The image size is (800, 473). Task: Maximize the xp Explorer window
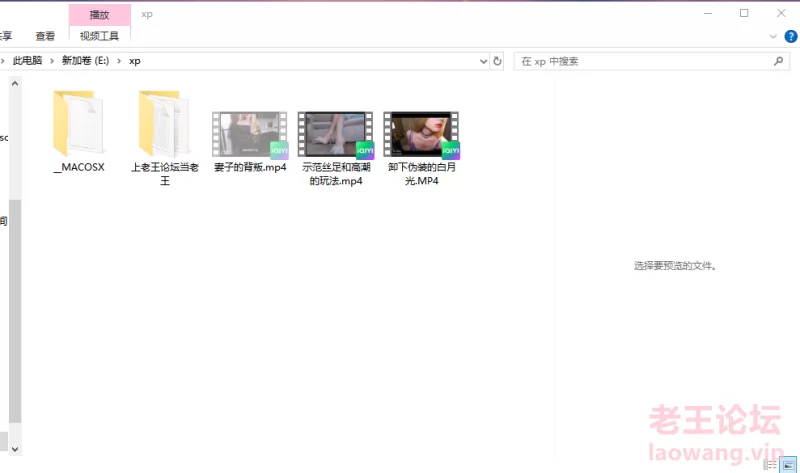[744, 13]
